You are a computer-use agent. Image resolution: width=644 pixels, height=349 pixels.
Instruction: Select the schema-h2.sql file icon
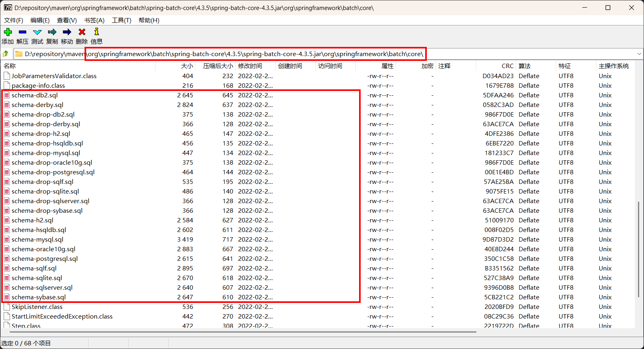pos(7,220)
